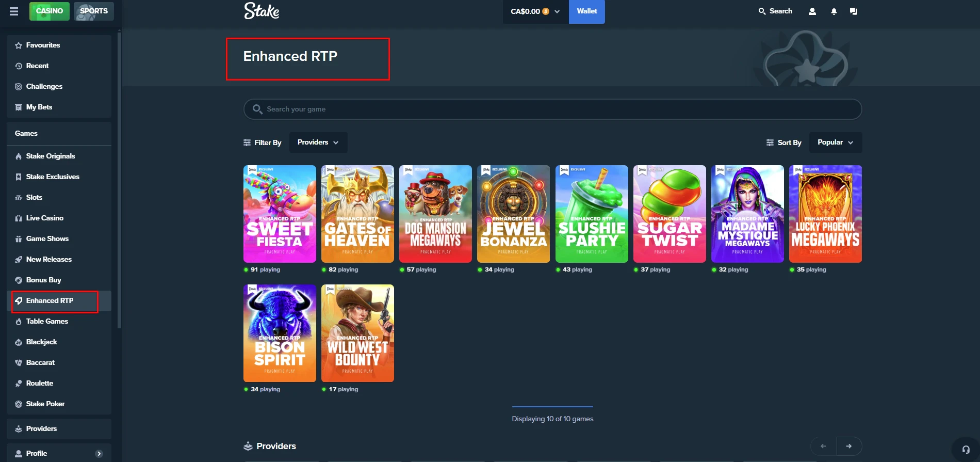
Task: Open the hamburger menu icon
Action: tap(14, 11)
